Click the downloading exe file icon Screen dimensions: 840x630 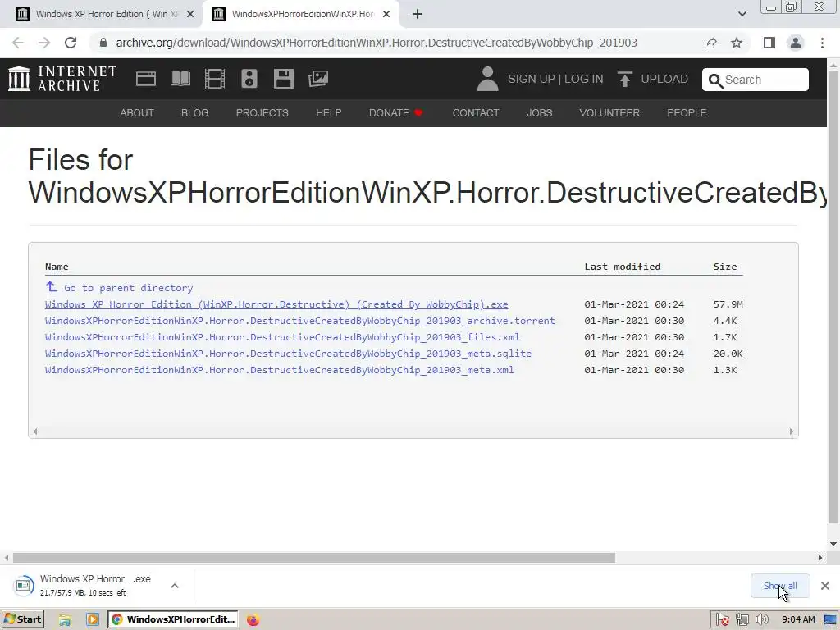23,586
